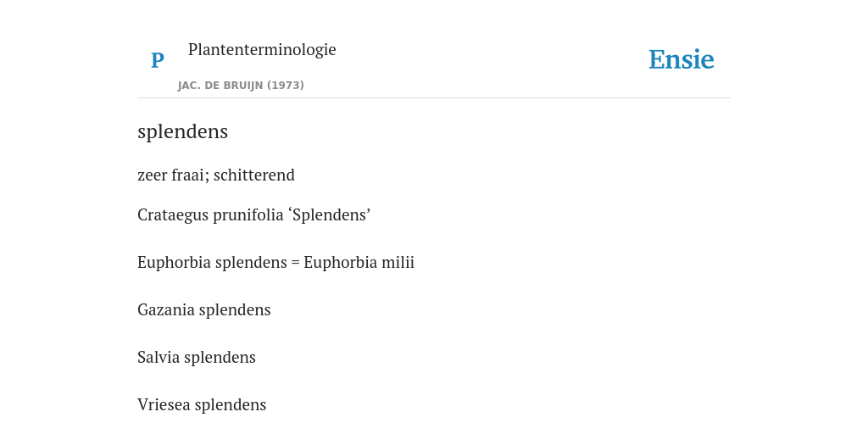868x434 pixels.
Task: Click the word 'schitterend' in the definition
Action: point(254,175)
